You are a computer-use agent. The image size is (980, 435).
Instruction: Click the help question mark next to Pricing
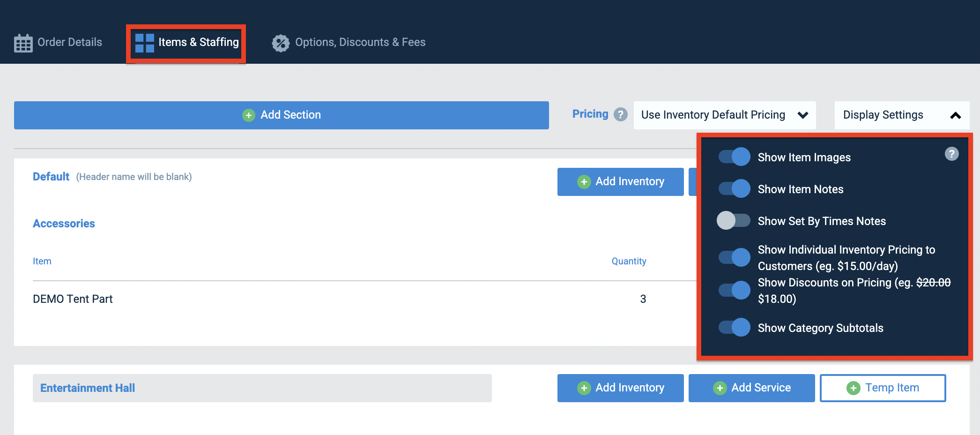[621, 114]
